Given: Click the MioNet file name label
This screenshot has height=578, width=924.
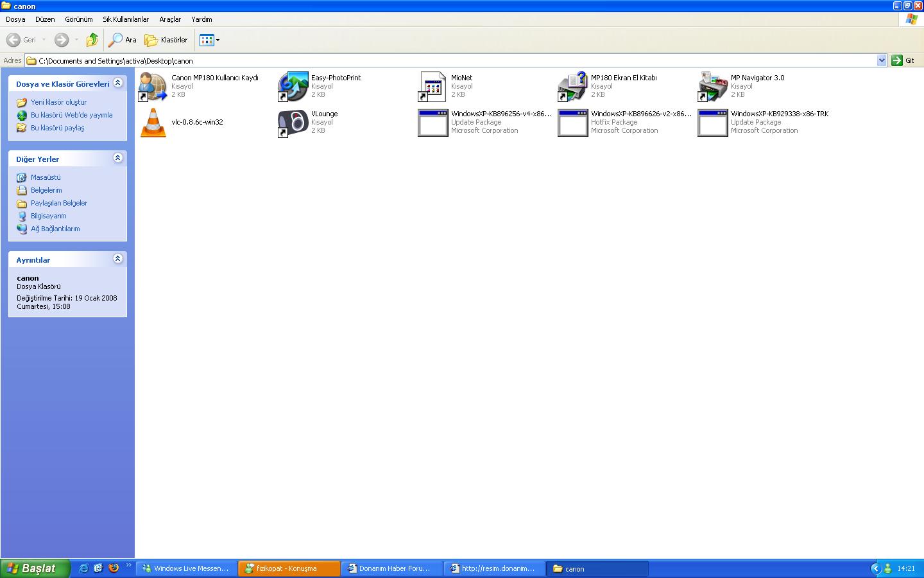Looking at the screenshot, I should (461, 78).
